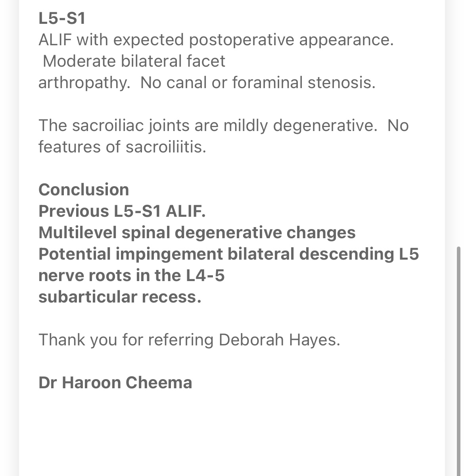Click the 'Potential impingement bilateral descending L5' line
The image size is (464, 476).
point(228,254)
